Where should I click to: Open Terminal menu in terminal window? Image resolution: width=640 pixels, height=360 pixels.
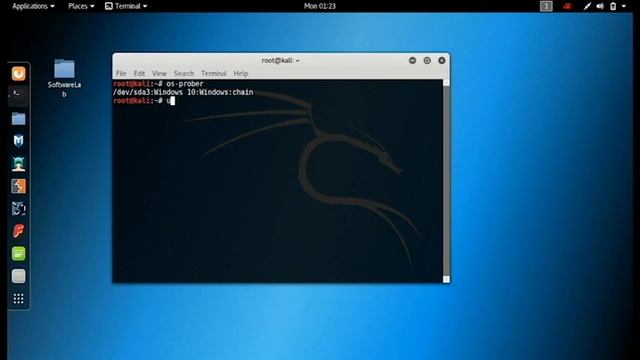click(213, 73)
